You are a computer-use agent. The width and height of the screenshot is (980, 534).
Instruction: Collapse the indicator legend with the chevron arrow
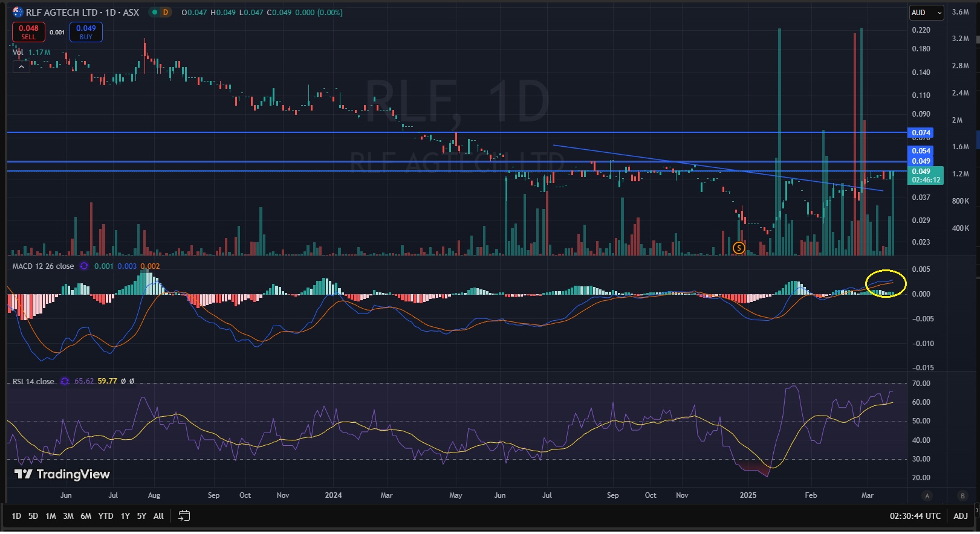click(21, 67)
